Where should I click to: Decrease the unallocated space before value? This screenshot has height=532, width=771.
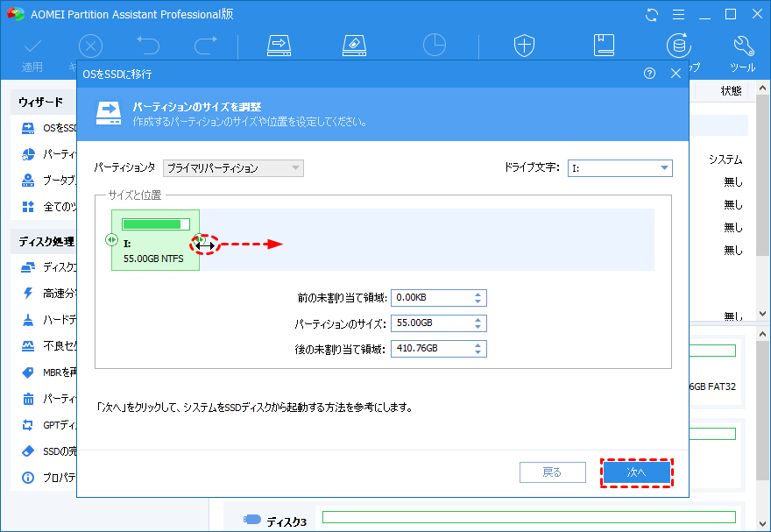[x=478, y=301]
